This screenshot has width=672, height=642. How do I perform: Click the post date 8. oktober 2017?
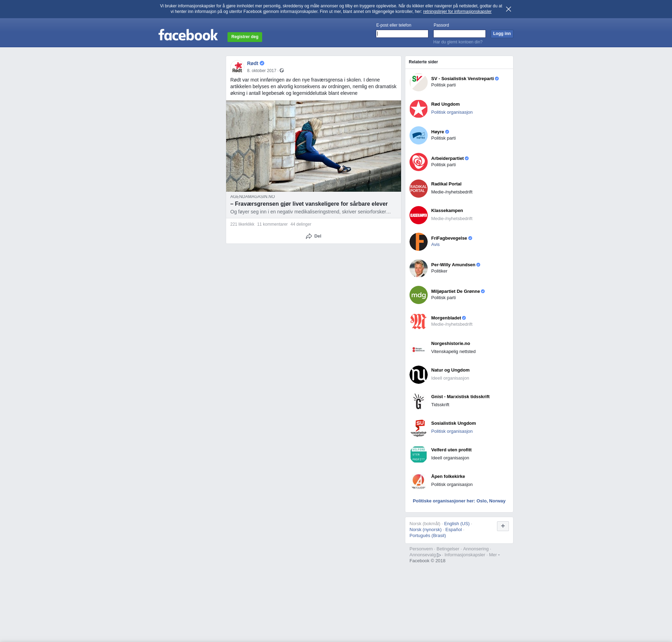(x=261, y=71)
